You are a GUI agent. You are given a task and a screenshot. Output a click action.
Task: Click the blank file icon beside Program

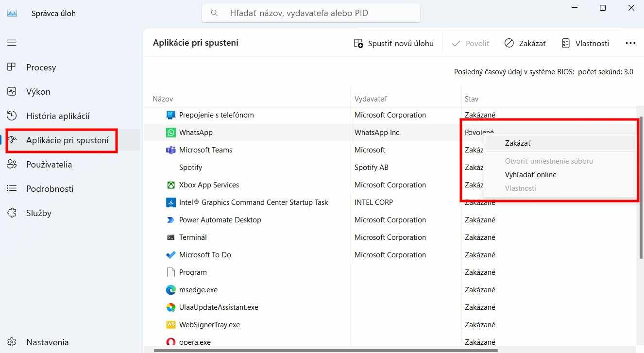pos(170,272)
